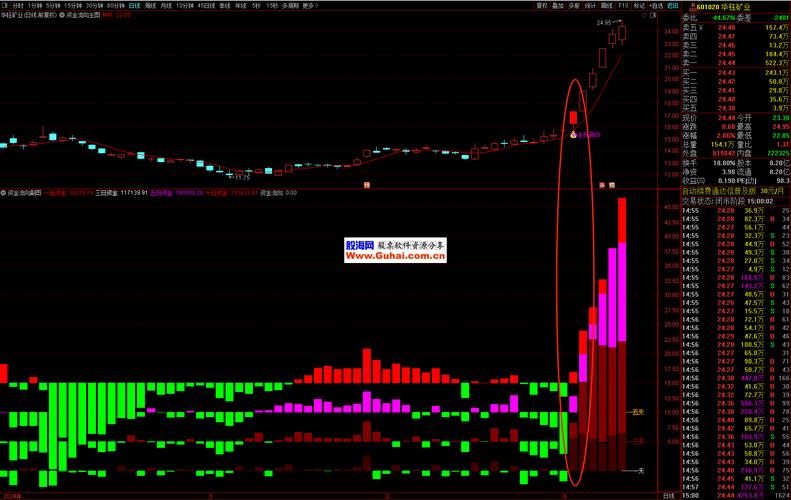Click the money bag signal marker
The image size is (791, 500).
click(x=573, y=135)
